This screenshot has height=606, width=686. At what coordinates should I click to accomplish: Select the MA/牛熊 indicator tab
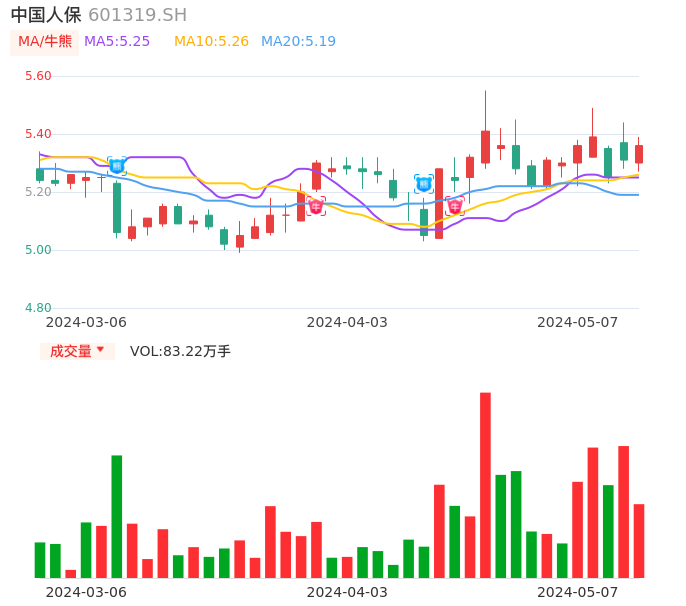pyautogui.click(x=44, y=42)
